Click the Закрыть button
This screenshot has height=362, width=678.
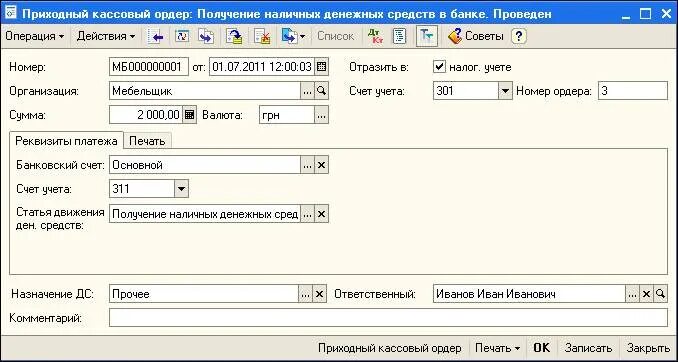coord(648,348)
